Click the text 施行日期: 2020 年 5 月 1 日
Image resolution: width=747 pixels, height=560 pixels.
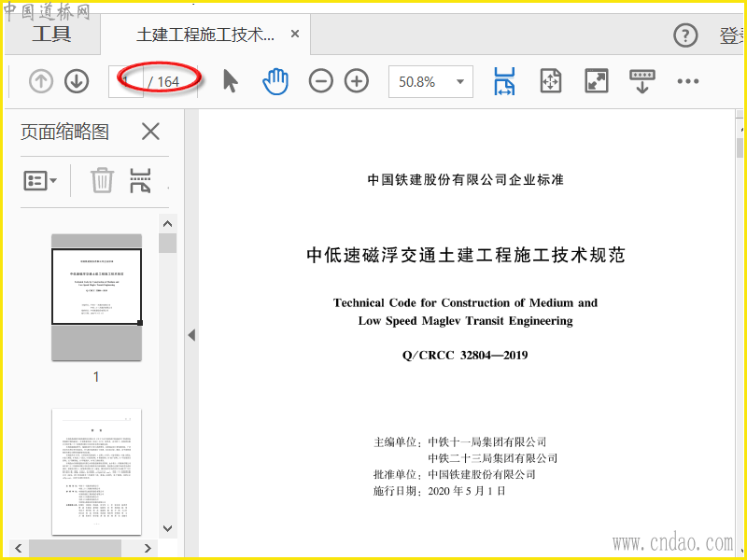[x=439, y=491]
